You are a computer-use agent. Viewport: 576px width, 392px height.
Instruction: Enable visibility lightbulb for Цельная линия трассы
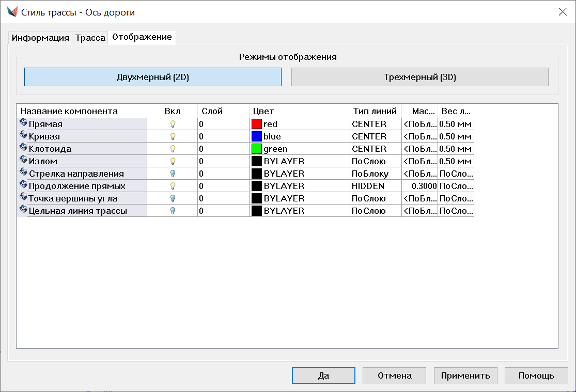point(173,211)
